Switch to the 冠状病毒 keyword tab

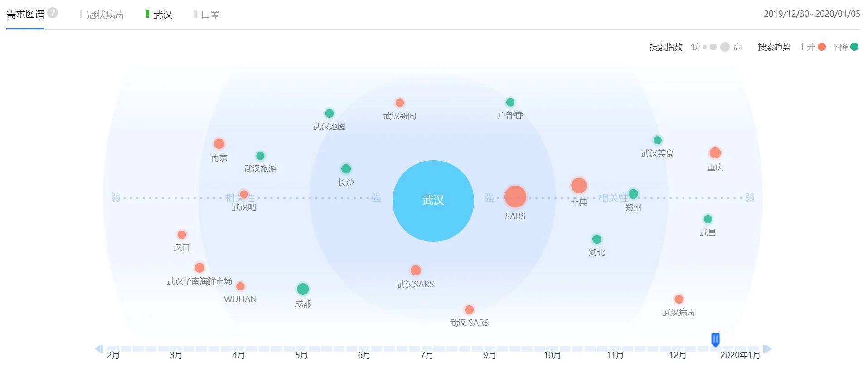pyautogui.click(x=105, y=15)
